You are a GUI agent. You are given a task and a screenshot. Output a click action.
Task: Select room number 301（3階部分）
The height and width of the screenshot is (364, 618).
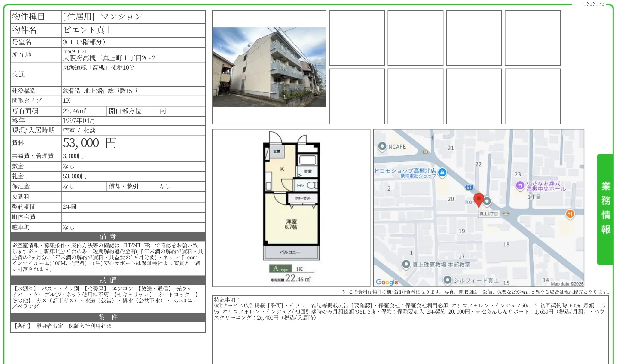[84, 42]
